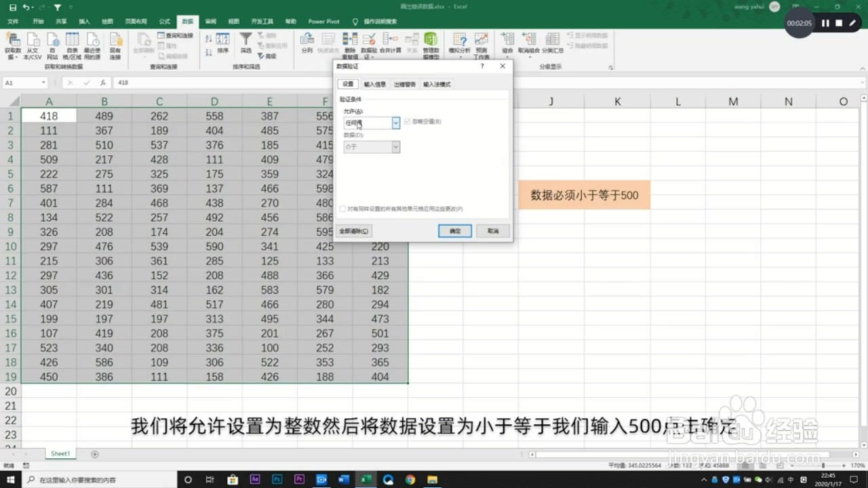Image resolution: width=868 pixels, height=488 pixels.
Task: Select the Sheet1 worksheet tab
Action: pyautogui.click(x=60, y=453)
